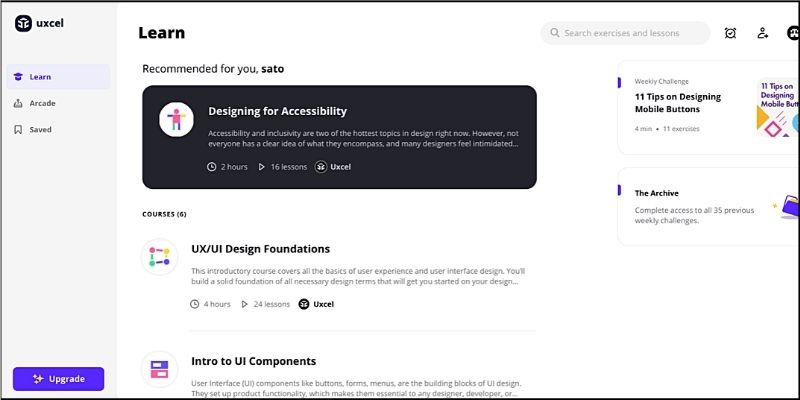
Task: Click the Mobile Buttons challenge thumbnail
Action: pyautogui.click(x=778, y=108)
